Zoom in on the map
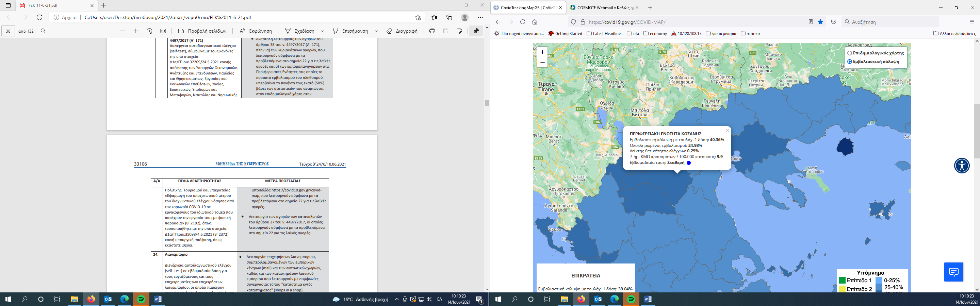980x306 pixels. (542, 52)
